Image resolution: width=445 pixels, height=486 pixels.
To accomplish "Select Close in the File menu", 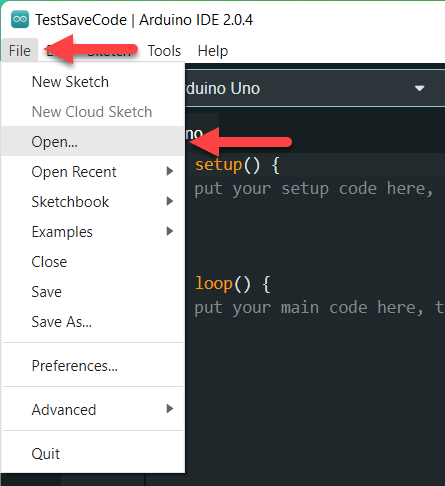I will (93, 262).
